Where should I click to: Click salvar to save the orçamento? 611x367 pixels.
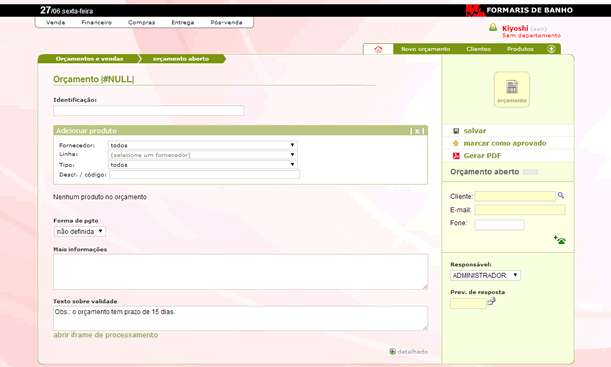[475, 131]
